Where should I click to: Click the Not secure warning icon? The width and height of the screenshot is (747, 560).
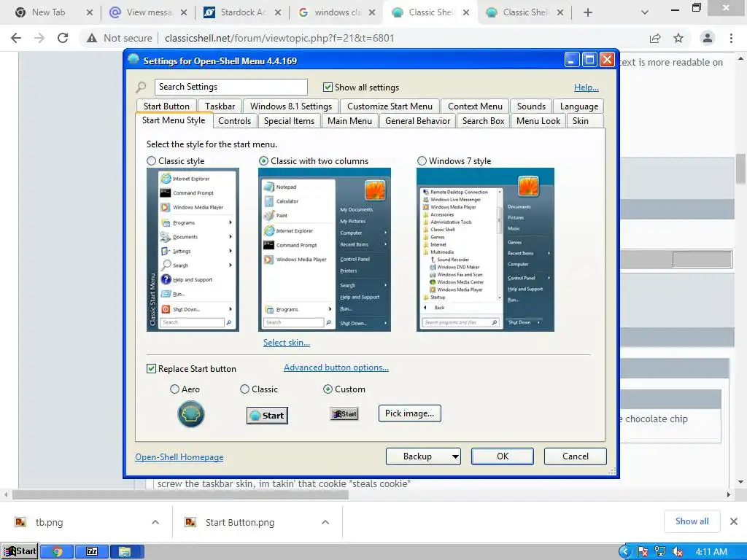tap(92, 38)
